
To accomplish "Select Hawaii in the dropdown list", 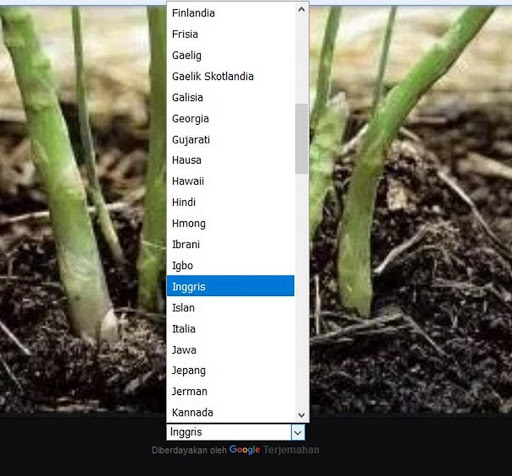I will click(230, 181).
